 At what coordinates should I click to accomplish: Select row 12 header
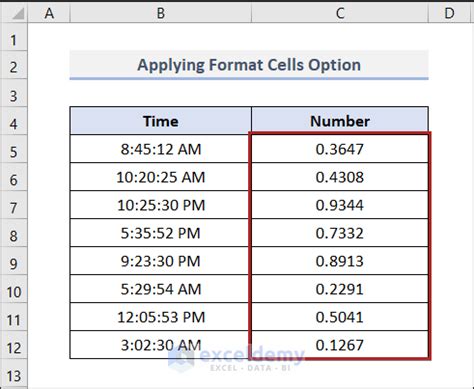point(14,345)
